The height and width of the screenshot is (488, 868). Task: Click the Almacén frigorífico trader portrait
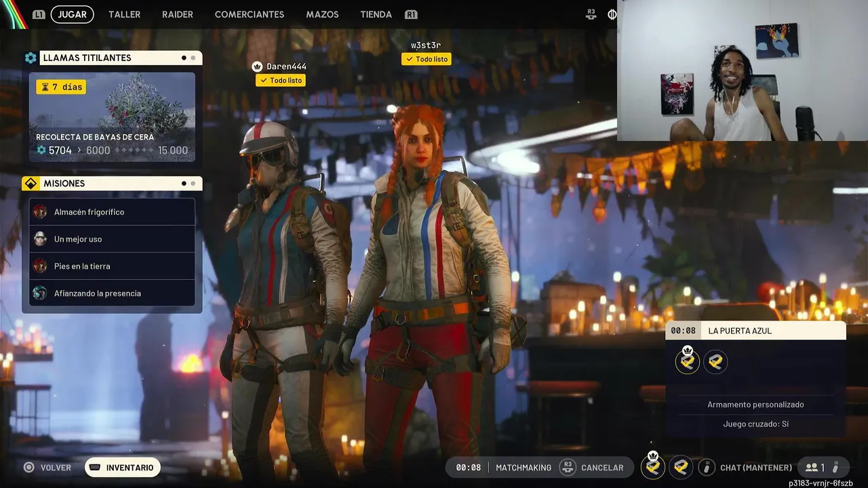40,211
